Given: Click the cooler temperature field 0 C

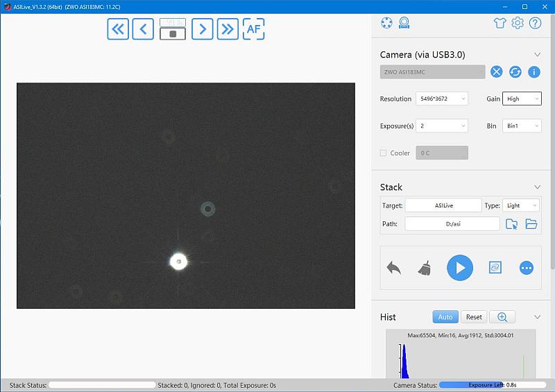Looking at the screenshot, I should pyautogui.click(x=442, y=153).
